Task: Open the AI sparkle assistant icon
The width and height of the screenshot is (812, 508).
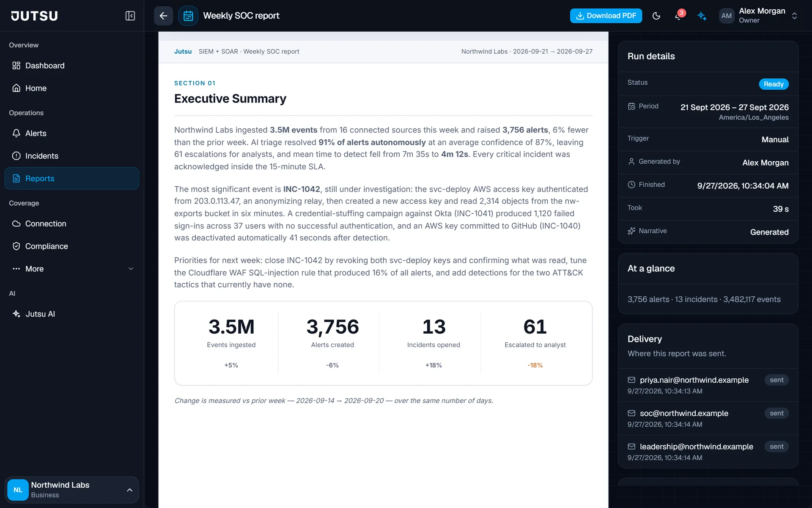Action: [x=702, y=16]
